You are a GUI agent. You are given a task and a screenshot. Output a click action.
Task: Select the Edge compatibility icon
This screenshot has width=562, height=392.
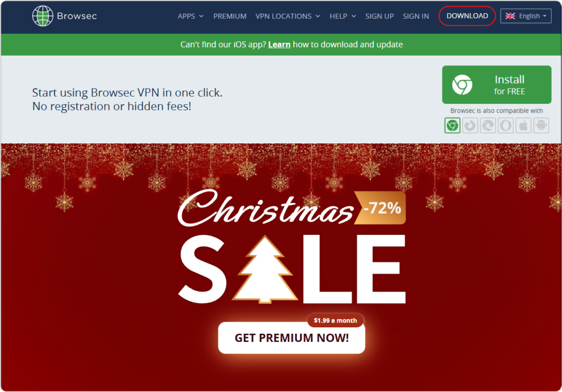(x=488, y=126)
